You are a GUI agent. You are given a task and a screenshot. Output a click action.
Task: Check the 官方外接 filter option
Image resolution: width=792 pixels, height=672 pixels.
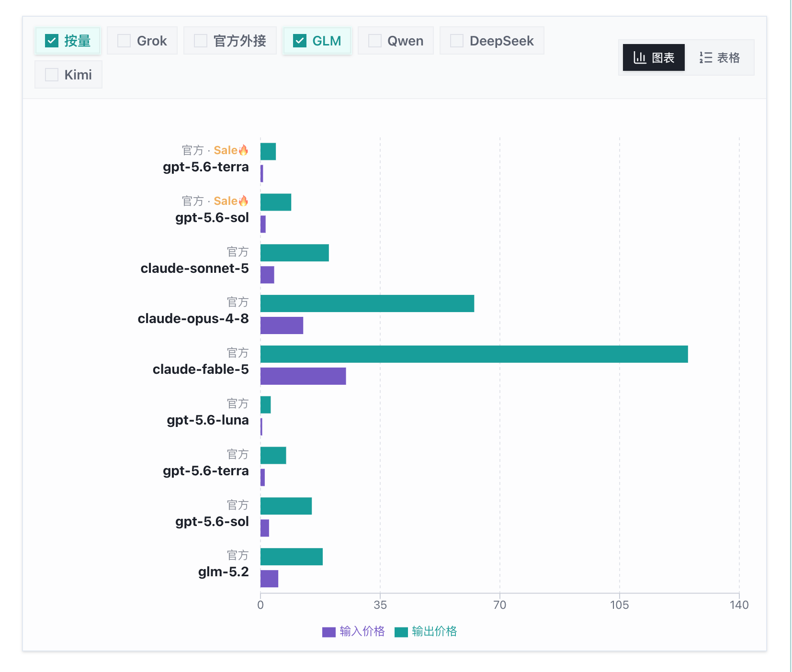[x=201, y=41]
